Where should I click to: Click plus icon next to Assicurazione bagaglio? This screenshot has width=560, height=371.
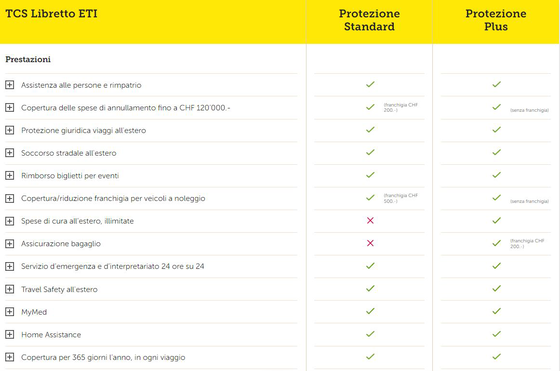10,244
